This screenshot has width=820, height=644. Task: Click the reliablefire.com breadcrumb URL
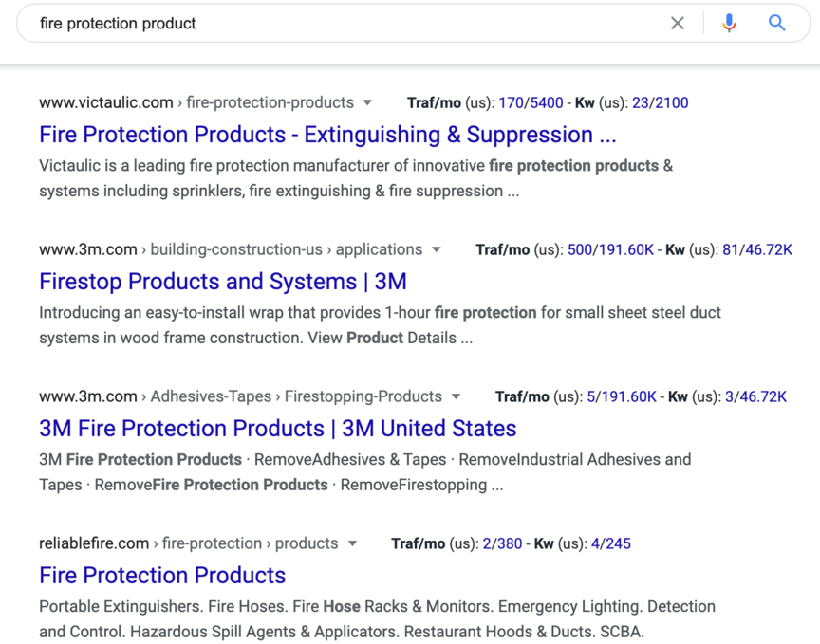click(x=94, y=544)
